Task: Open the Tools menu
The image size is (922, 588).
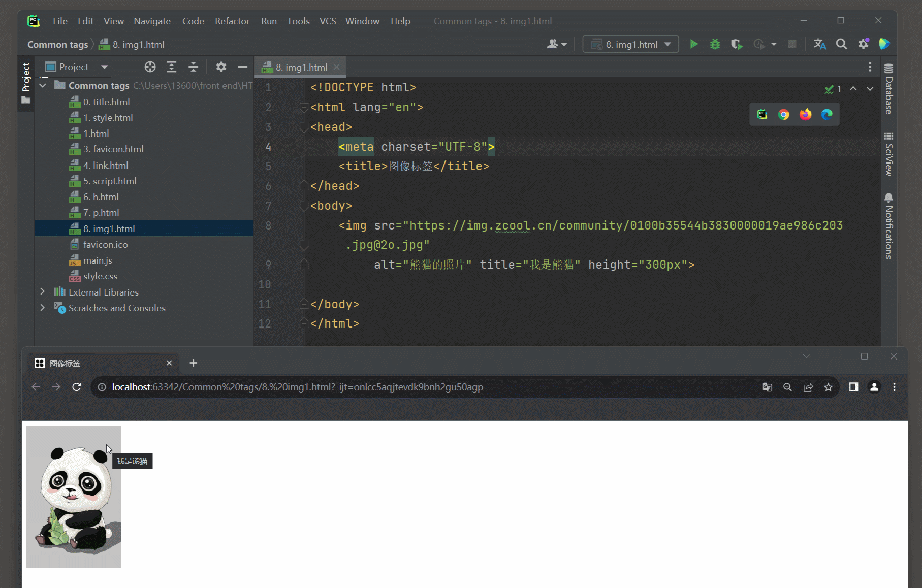Action: tap(298, 21)
